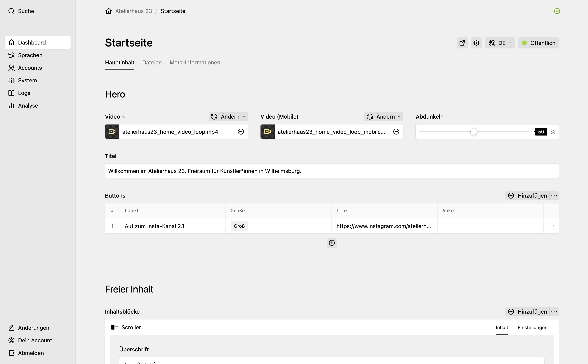Open Änderungen in sidebar
The width and height of the screenshot is (588, 364).
[x=38, y=328]
